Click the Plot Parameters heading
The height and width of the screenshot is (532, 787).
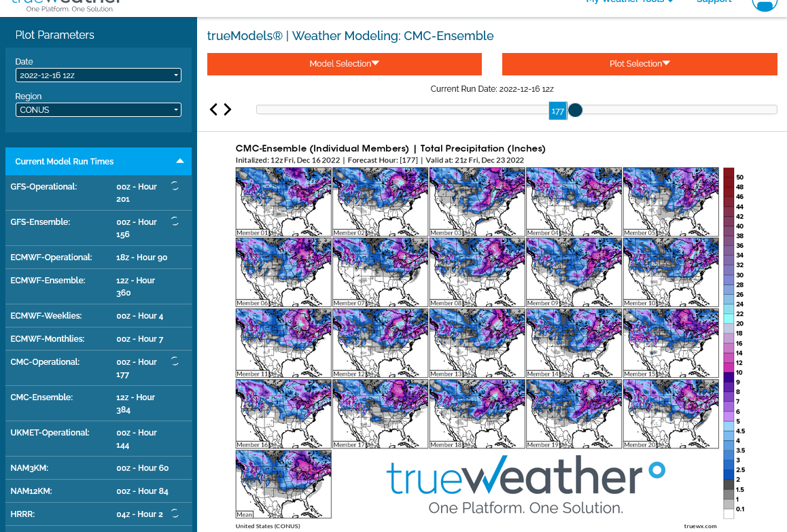pyautogui.click(x=54, y=35)
